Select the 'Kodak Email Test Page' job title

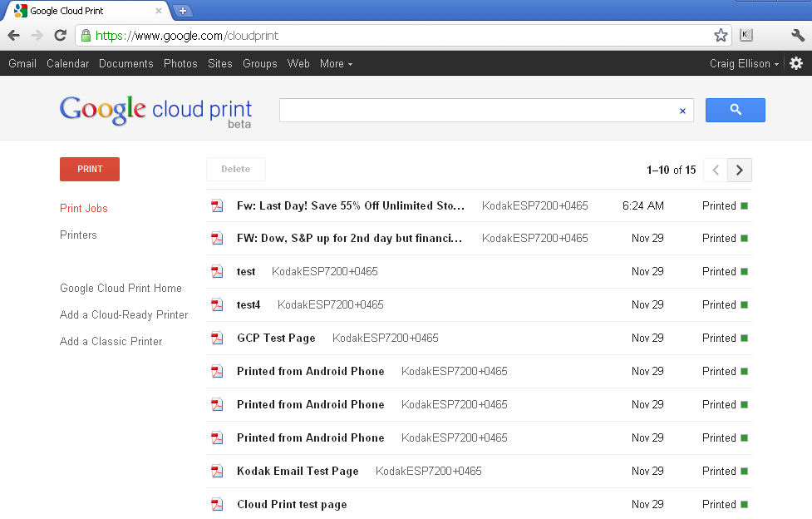coord(298,472)
